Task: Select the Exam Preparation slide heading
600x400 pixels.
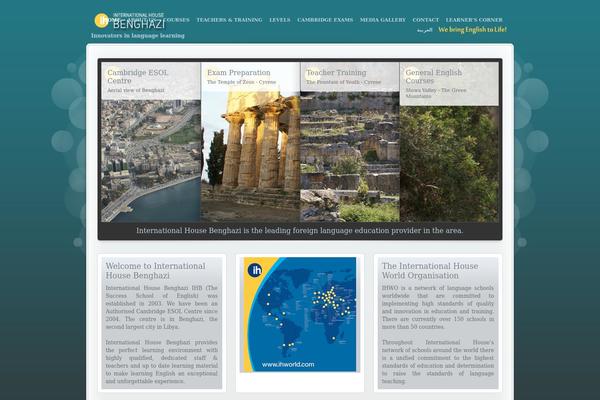Action: click(x=239, y=72)
